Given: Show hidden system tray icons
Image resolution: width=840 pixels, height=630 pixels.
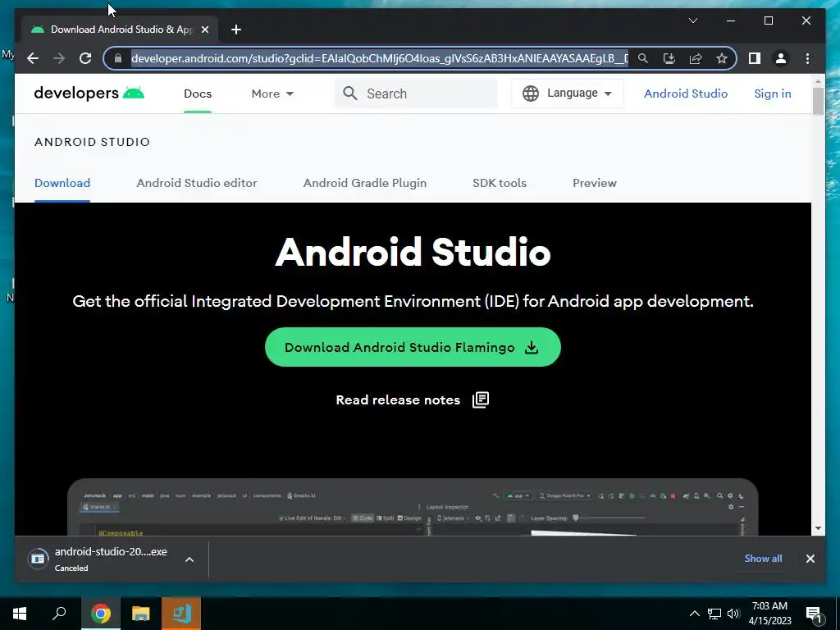Looking at the screenshot, I should tap(694, 614).
